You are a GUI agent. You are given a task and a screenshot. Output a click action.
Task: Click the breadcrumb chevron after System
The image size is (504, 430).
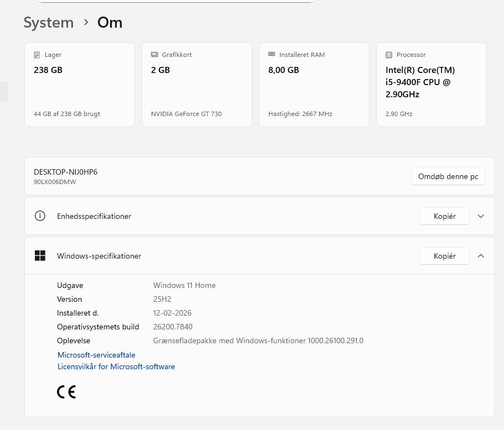pos(86,22)
